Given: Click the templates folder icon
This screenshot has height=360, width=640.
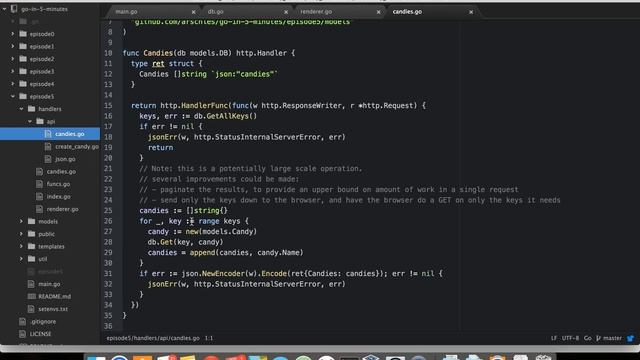Looking at the screenshot, I should point(31,246).
